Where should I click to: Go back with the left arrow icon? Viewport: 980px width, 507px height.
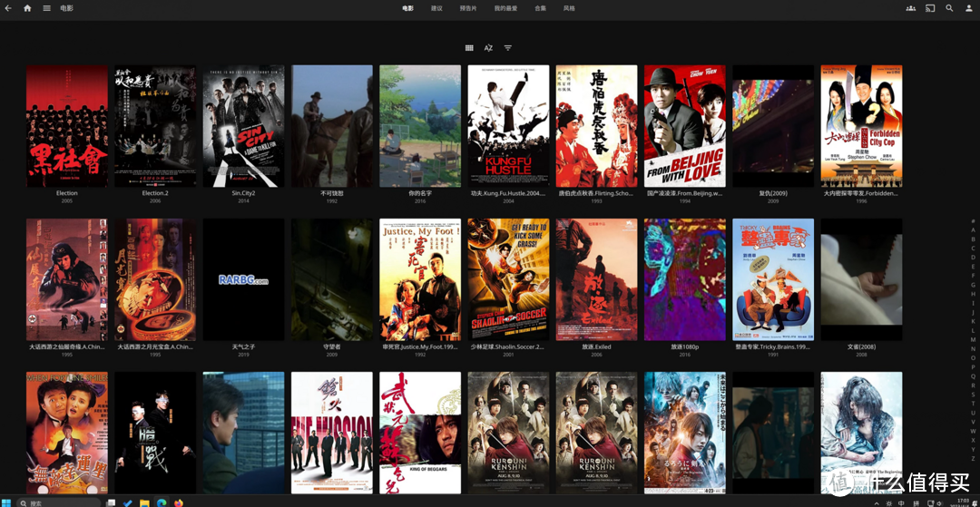coord(8,8)
